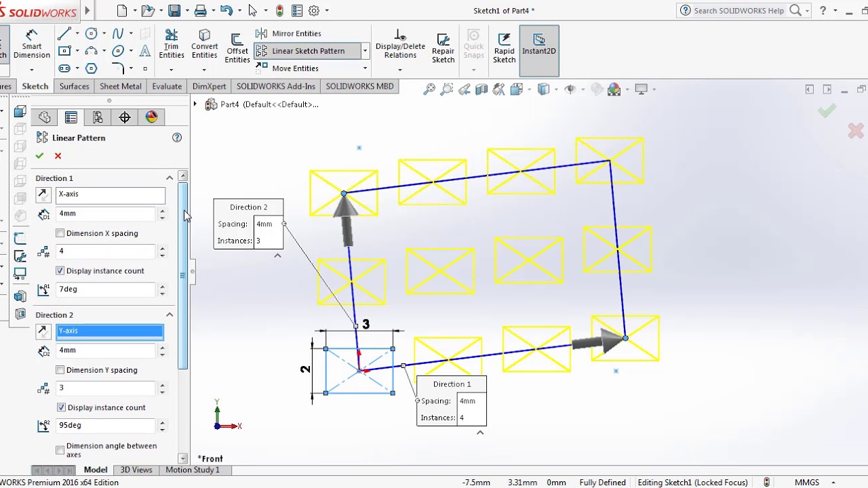Switch to the SOLIDWORKS Add-Ins tab

(x=276, y=86)
